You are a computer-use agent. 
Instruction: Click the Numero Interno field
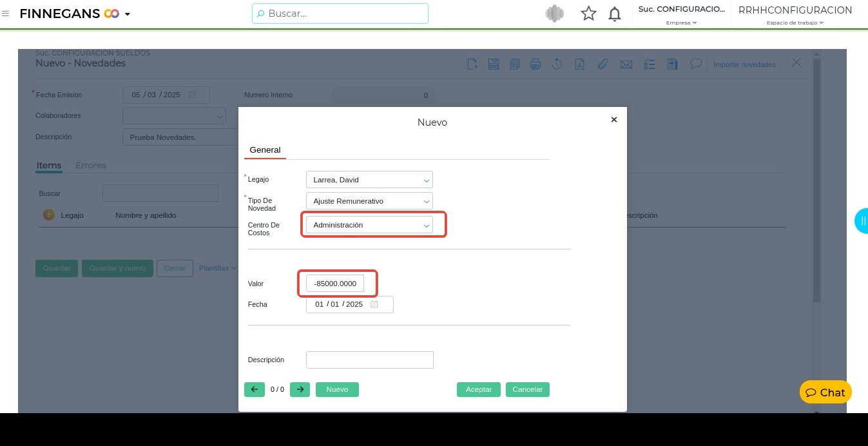pos(383,95)
